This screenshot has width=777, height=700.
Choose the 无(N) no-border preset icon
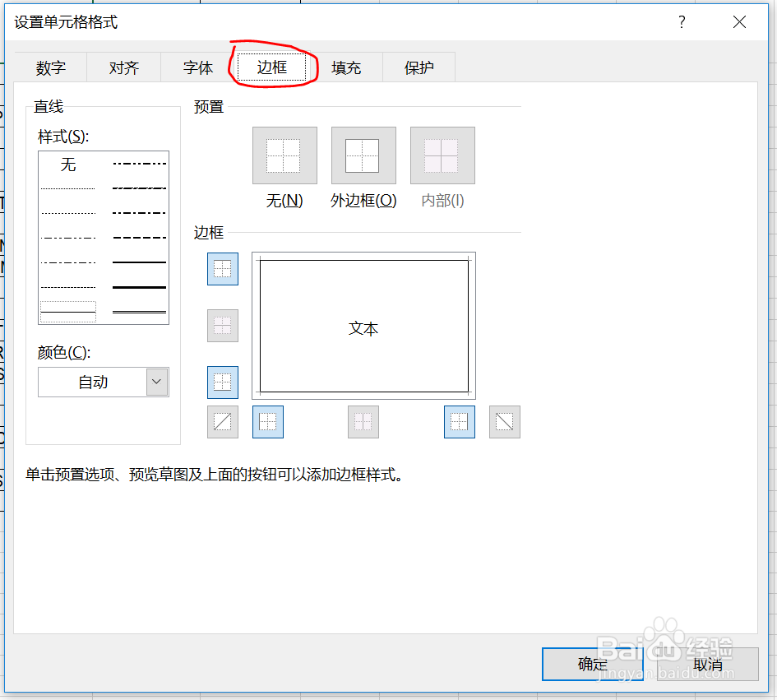tap(284, 155)
